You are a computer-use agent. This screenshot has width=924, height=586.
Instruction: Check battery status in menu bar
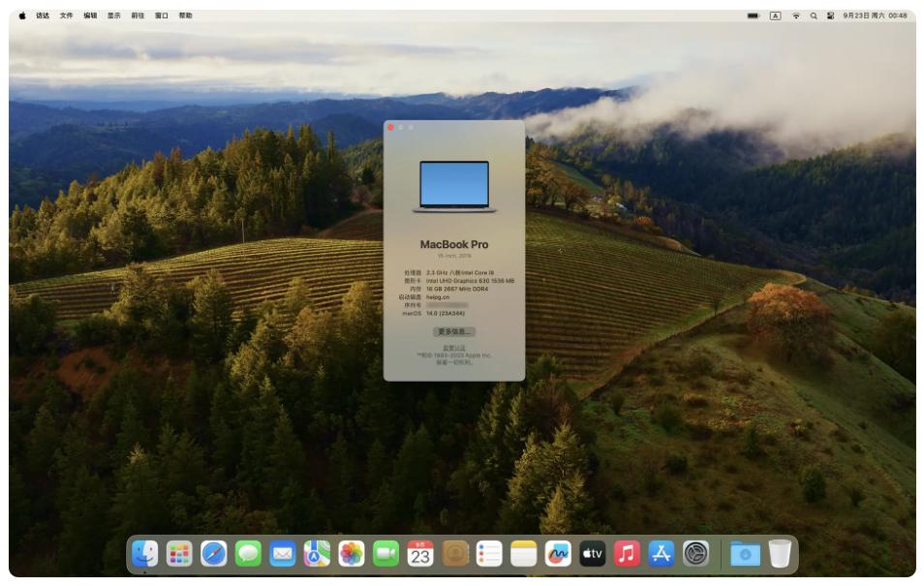pos(754,15)
